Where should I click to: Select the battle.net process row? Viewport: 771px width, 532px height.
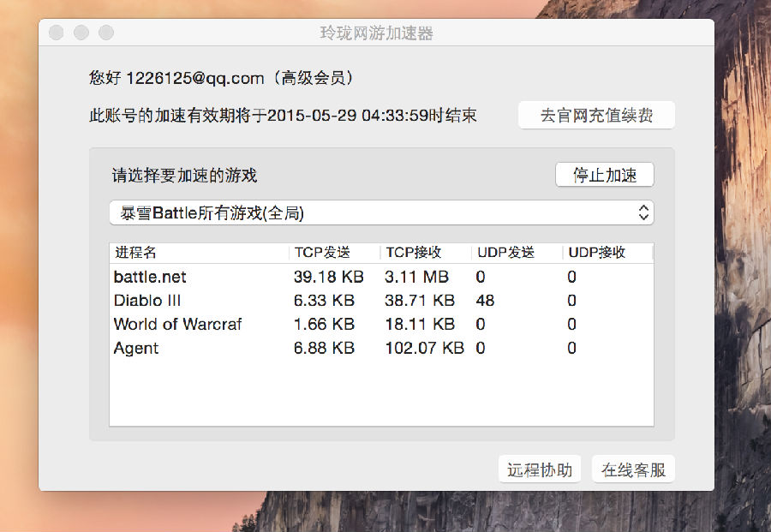coord(381,277)
